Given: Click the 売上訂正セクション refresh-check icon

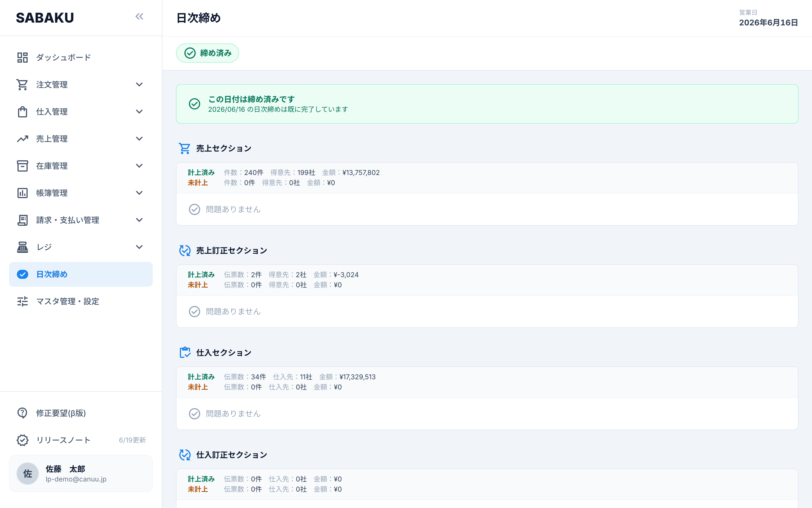Looking at the screenshot, I should pyautogui.click(x=185, y=250).
